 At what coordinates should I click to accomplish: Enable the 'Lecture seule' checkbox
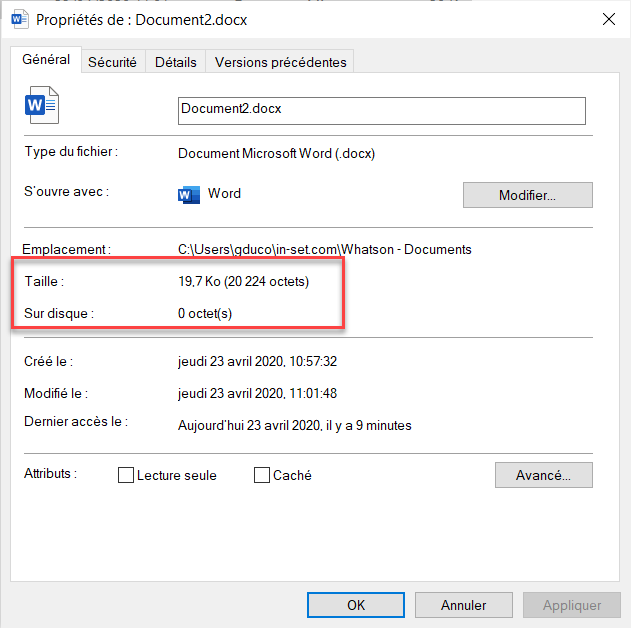(x=126, y=476)
